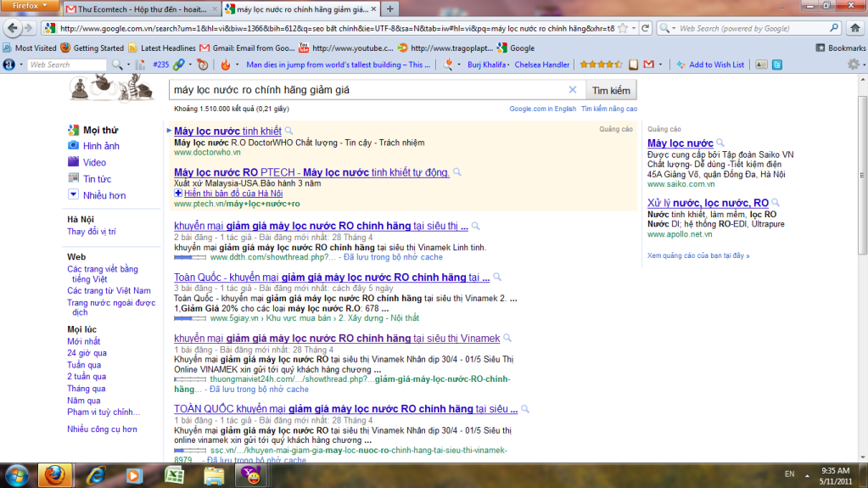This screenshot has width=868, height=488.
Task: Click the Alexa related links chain icon
Action: [x=179, y=65]
